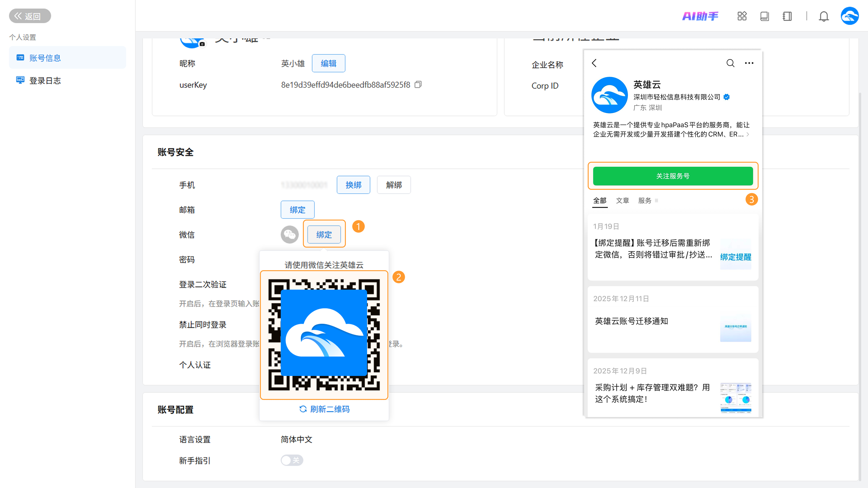868x488 pixels.
Task: Open the three-dot more menu in panel
Action: [749, 63]
